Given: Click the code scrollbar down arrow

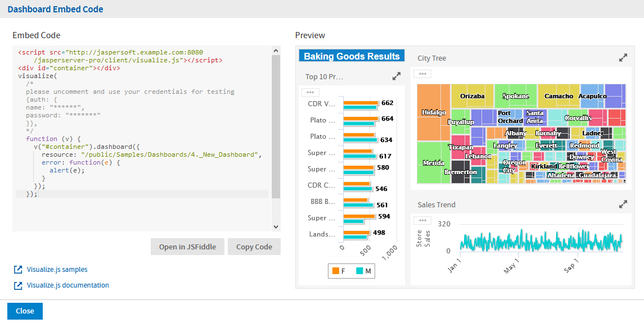Looking at the screenshot, I should pyautogui.click(x=276, y=226).
